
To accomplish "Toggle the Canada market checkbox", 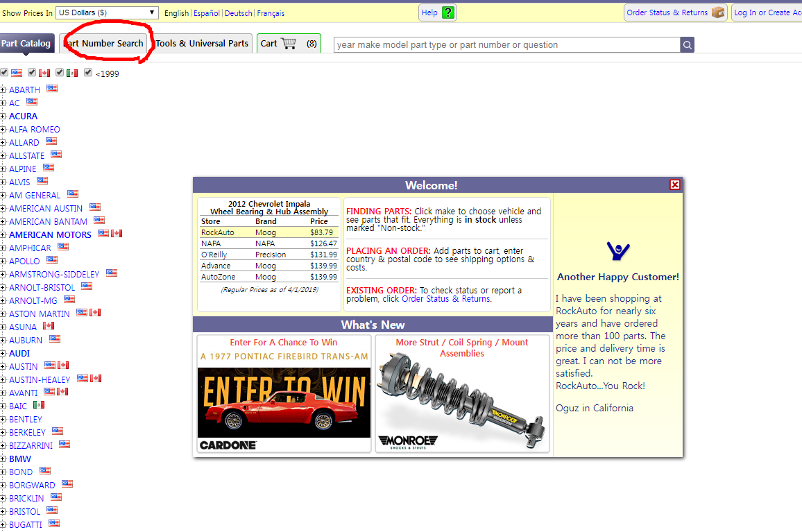I will coord(32,73).
